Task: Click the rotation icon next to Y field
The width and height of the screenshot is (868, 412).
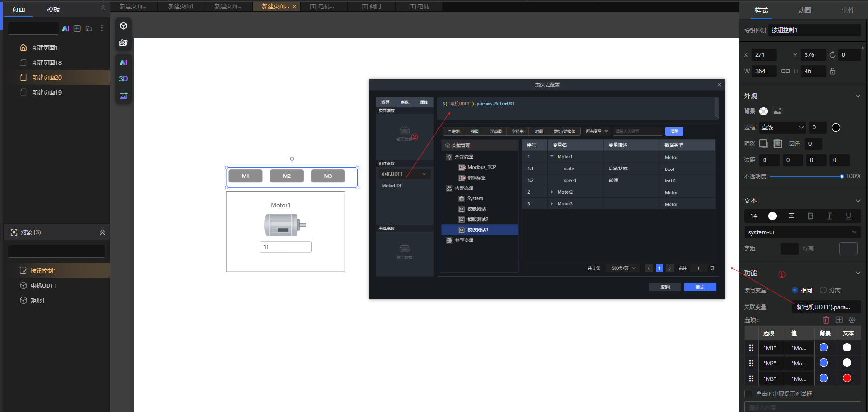Action: 833,54
